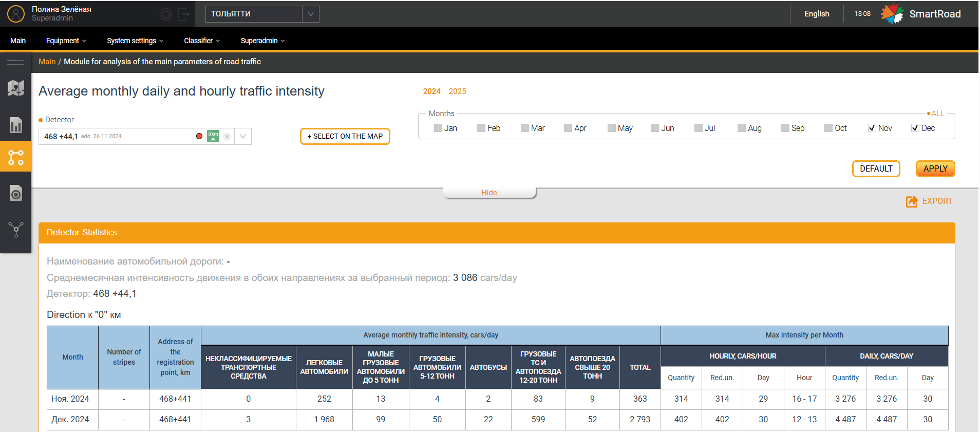The width and height of the screenshot is (980, 432).
Task: Clear the selected detector with x
Action: (227, 137)
